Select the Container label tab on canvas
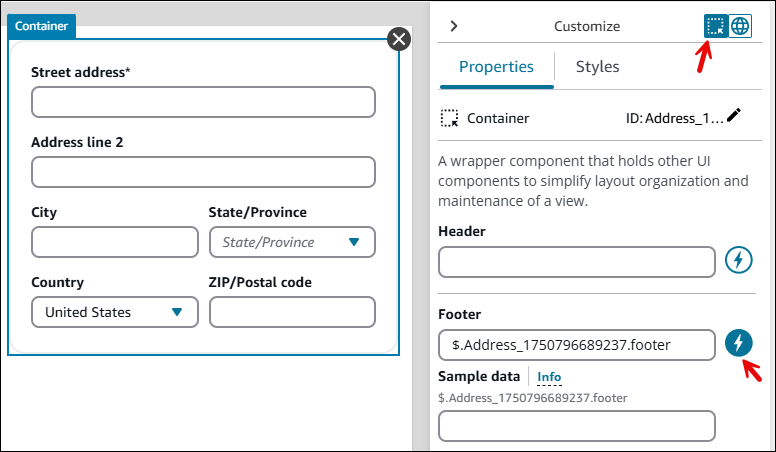The width and height of the screenshot is (776, 452). pos(41,26)
